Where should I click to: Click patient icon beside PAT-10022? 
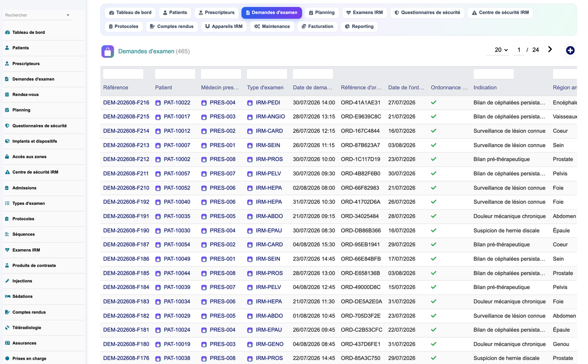coord(158,103)
